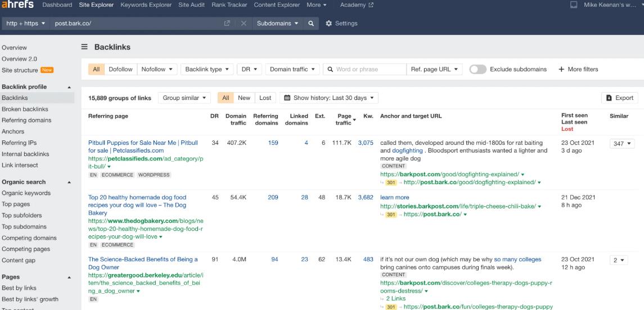644x310 pixels.
Task: Open Site Explorer in top menu
Action: 97,5
